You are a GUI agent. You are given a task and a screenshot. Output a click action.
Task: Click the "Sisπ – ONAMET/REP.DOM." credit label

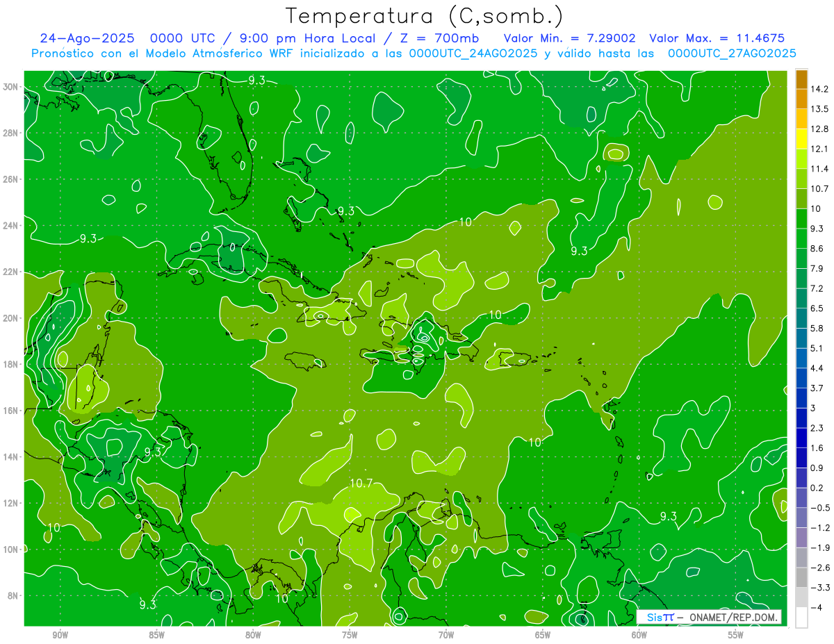[709, 617]
